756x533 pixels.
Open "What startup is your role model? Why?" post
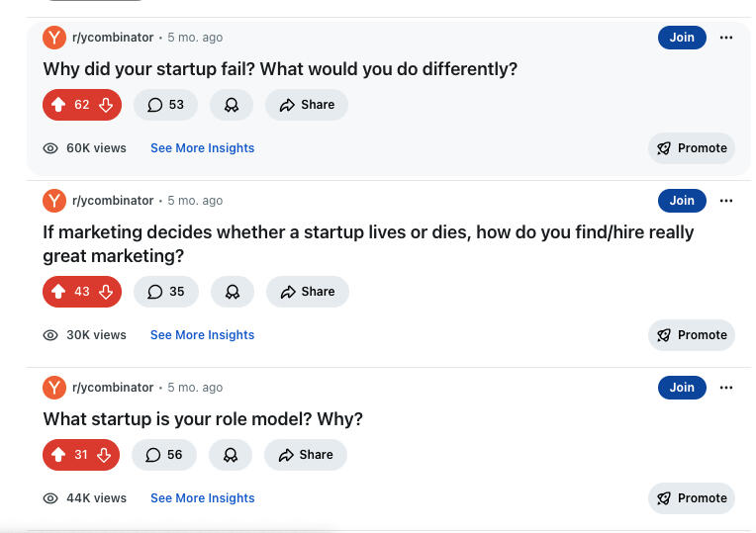coord(203,419)
